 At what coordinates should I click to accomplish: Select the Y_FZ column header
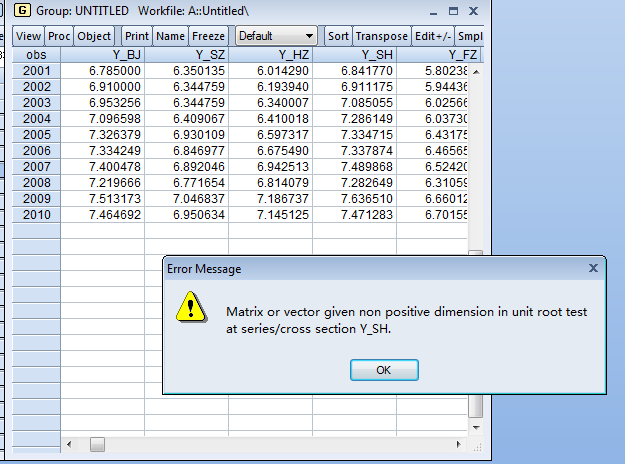439,55
